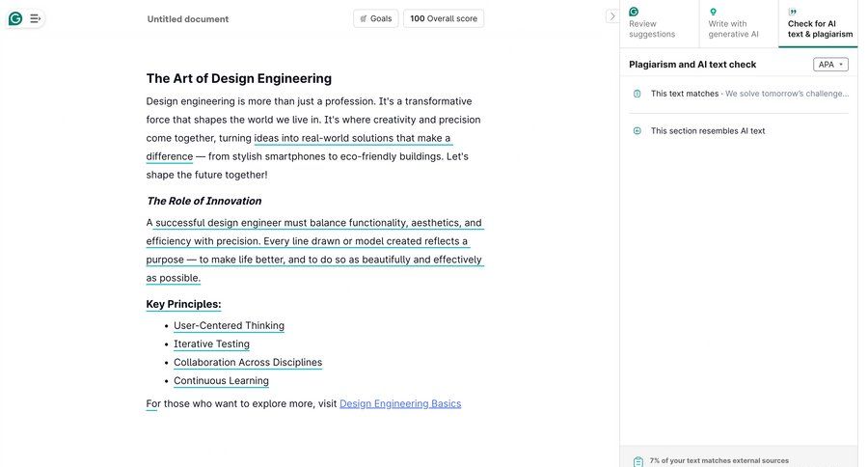
Task: Open the APA citation style dropdown
Action: click(830, 65)
